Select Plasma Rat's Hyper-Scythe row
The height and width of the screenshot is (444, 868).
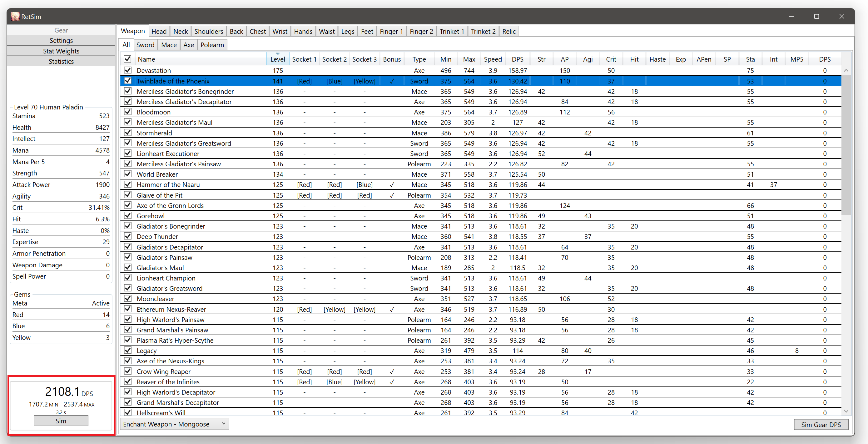coord(480,340)
